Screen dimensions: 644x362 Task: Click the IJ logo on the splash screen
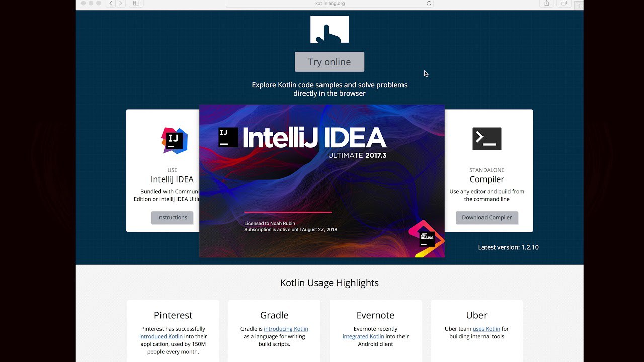pyautogui.click(x=228, y=137)
